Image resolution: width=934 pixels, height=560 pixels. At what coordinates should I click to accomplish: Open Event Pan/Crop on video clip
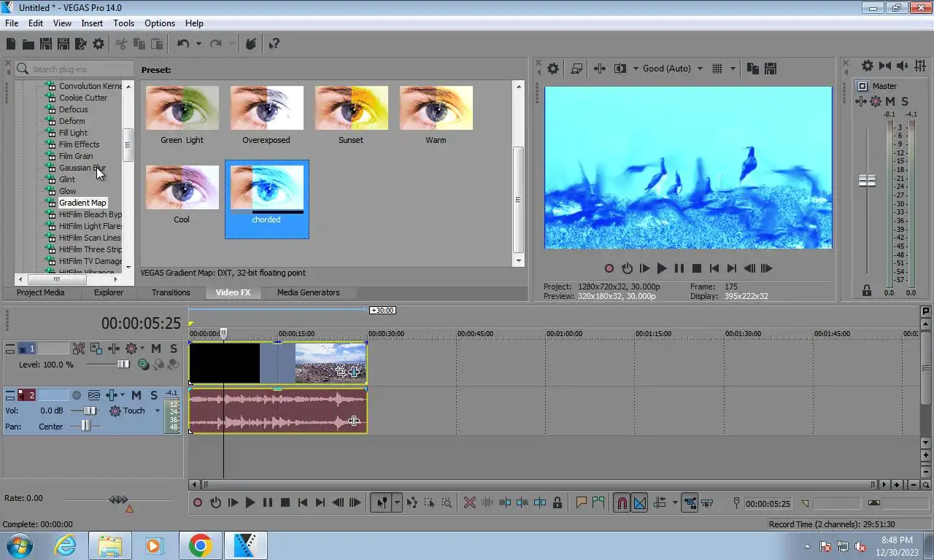tap(341, 371)
